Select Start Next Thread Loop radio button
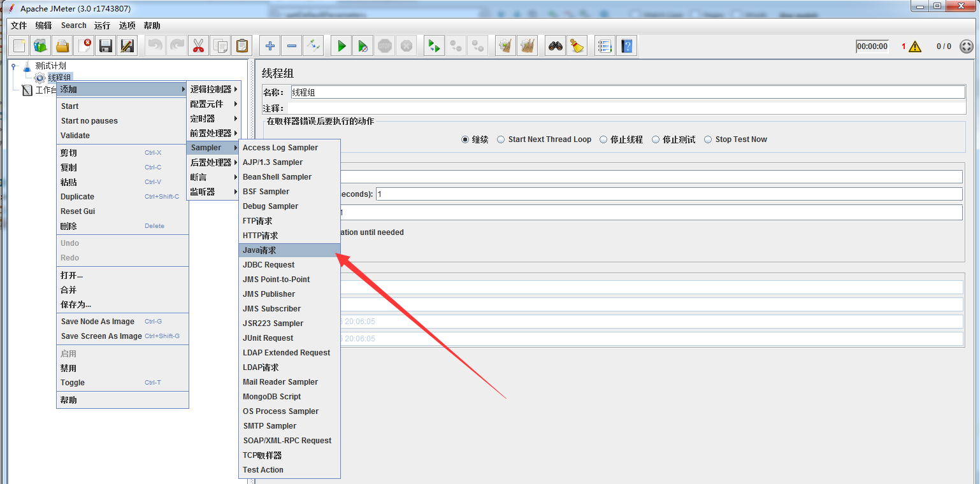 click(x=501, y=139)
